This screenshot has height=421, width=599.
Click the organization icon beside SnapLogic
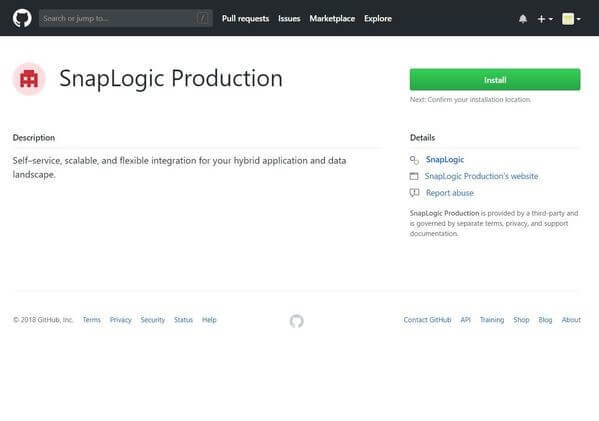[414, 160]
